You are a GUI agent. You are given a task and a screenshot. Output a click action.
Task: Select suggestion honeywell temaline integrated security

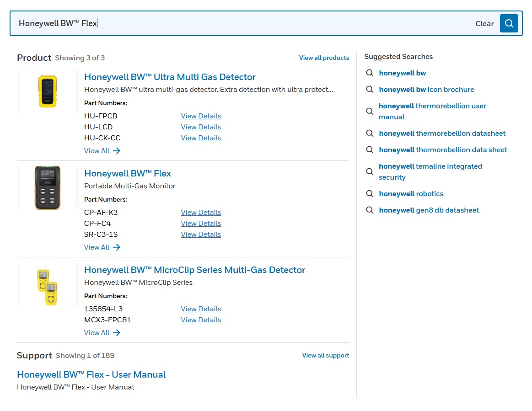(x=430, y=171)
